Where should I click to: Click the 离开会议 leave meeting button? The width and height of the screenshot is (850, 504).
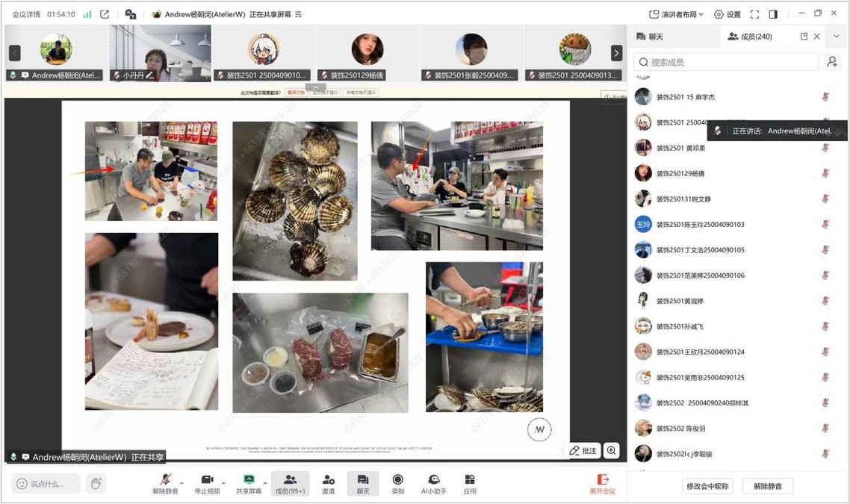pos(602,483)
